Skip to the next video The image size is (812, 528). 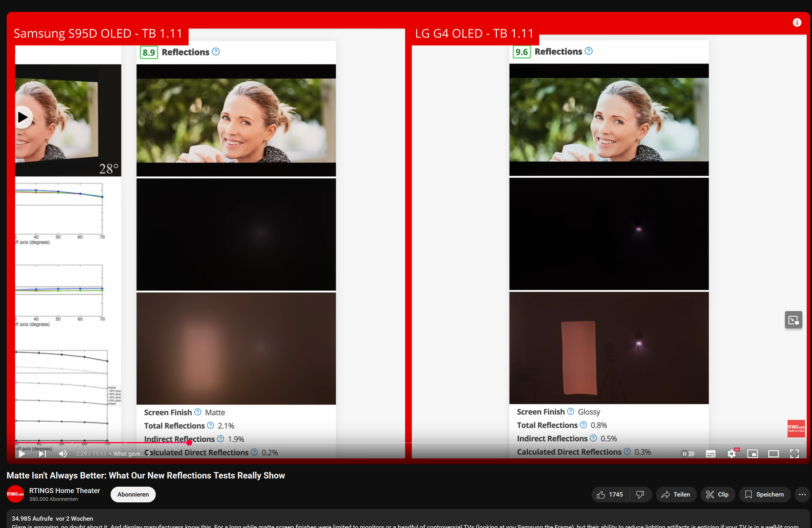42,454
